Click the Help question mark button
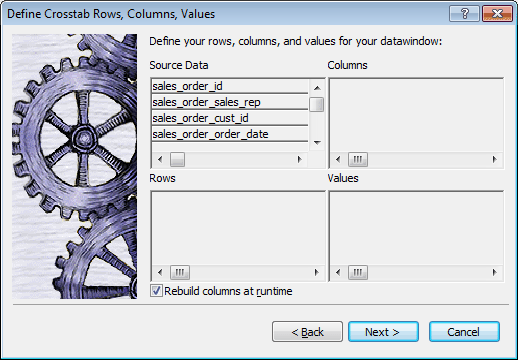This screenshot has width=518, height=360. pos(464,14)
